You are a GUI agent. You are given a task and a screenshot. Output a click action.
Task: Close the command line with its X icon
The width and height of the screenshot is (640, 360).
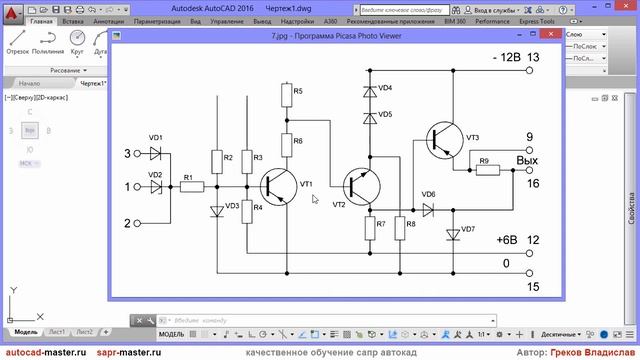pyautogui.click(x=139, y=320)
